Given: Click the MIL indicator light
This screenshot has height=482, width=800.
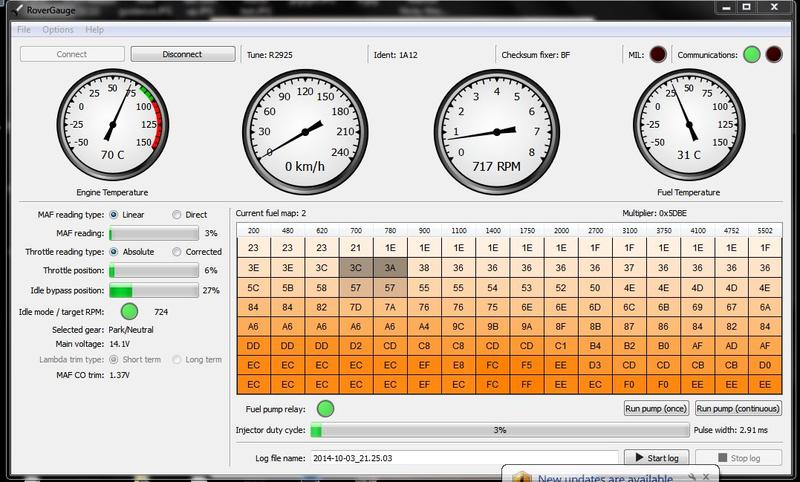Looking at the screenshot, I should point(658,55).
